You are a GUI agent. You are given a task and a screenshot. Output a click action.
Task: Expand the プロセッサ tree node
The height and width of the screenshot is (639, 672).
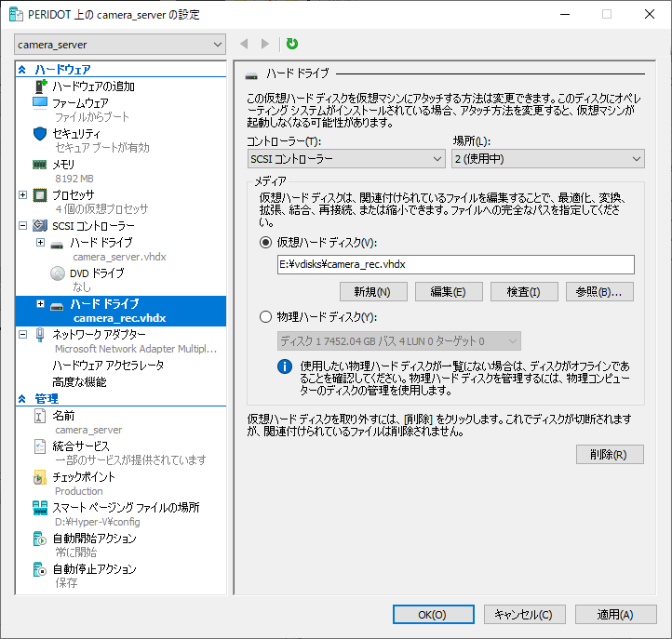(22, 195)
